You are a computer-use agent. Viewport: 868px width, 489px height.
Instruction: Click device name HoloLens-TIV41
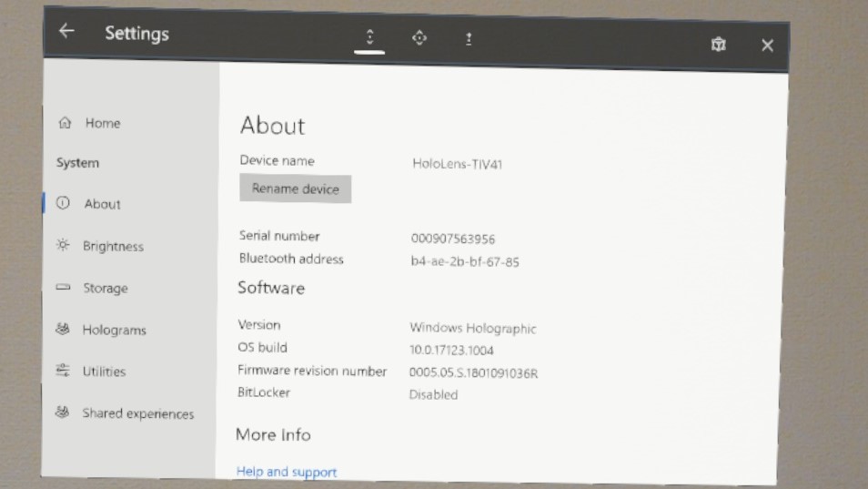point(458,164)
